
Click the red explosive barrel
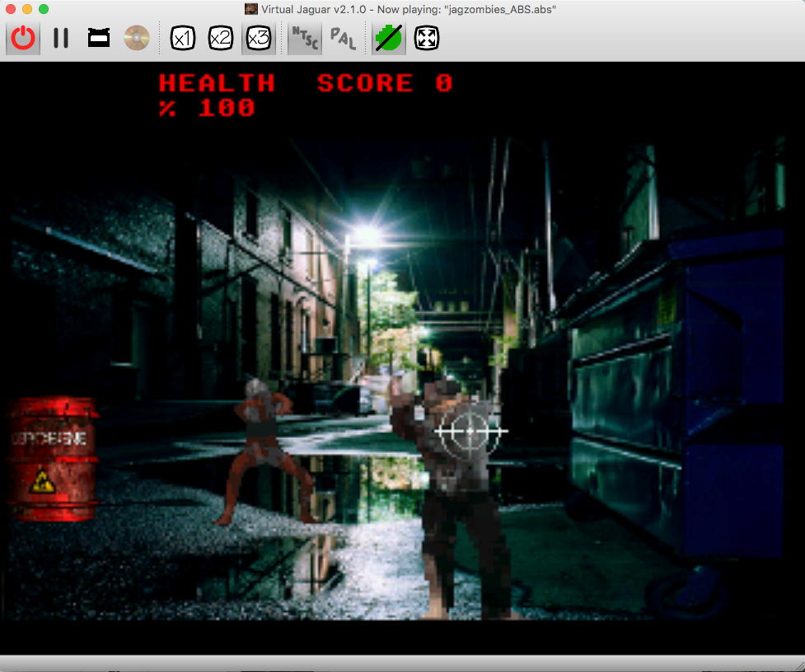(x=54, y=459)
